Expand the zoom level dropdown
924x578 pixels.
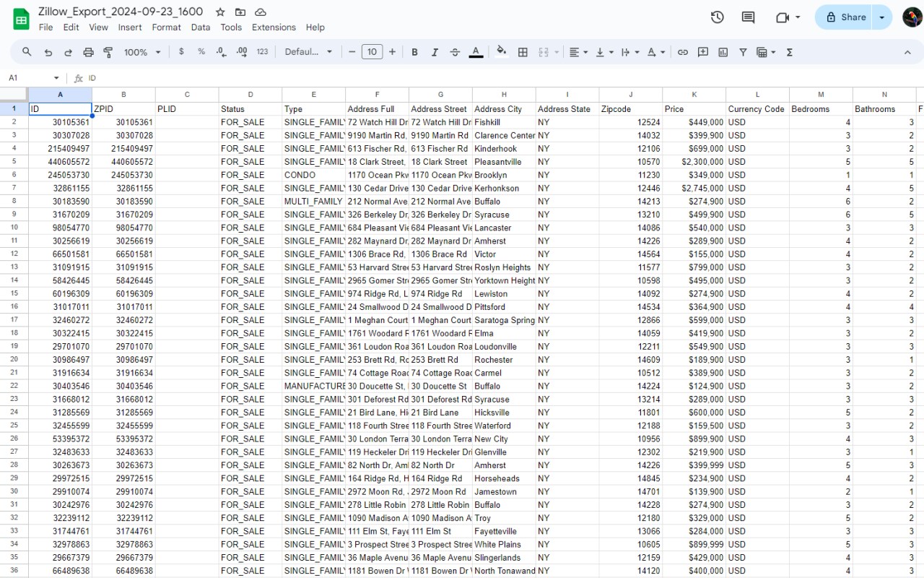[142, 52]
